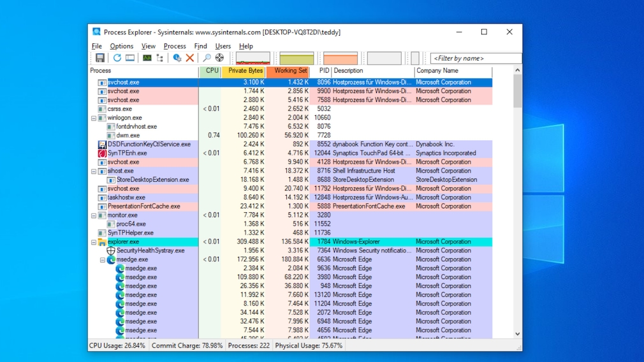Collapse the explorer.exe tree node
644x362 pixels.
pos(94,242)
